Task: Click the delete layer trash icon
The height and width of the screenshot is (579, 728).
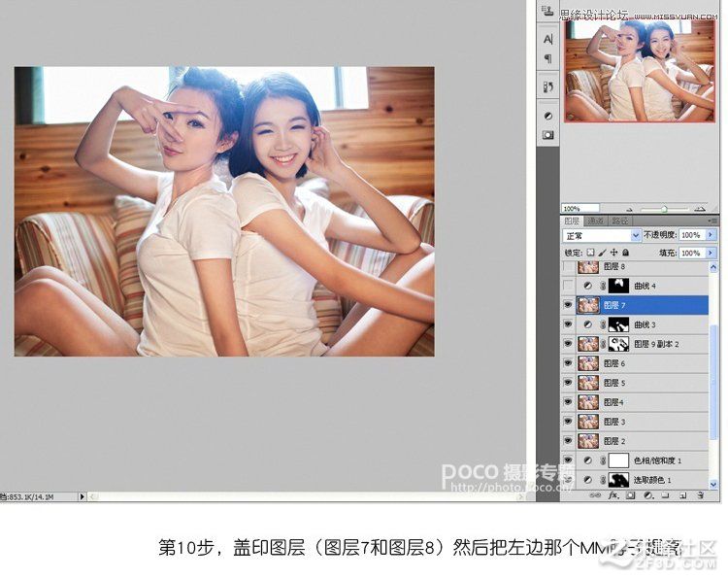Action: click(700, 495)
